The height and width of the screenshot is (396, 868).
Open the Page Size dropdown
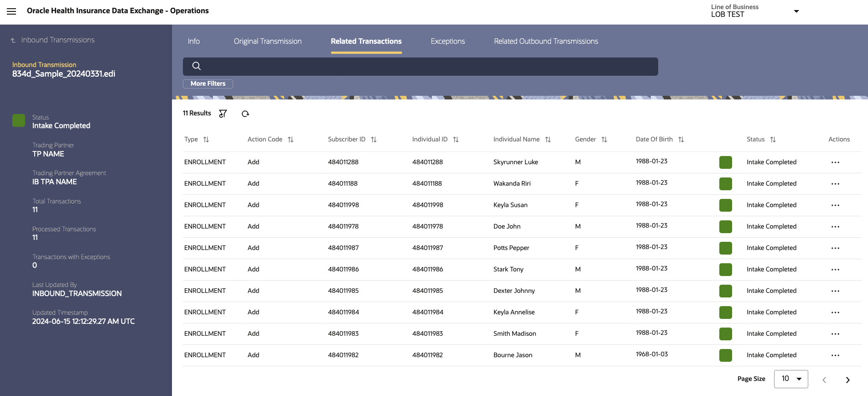[x=791, y=379]
